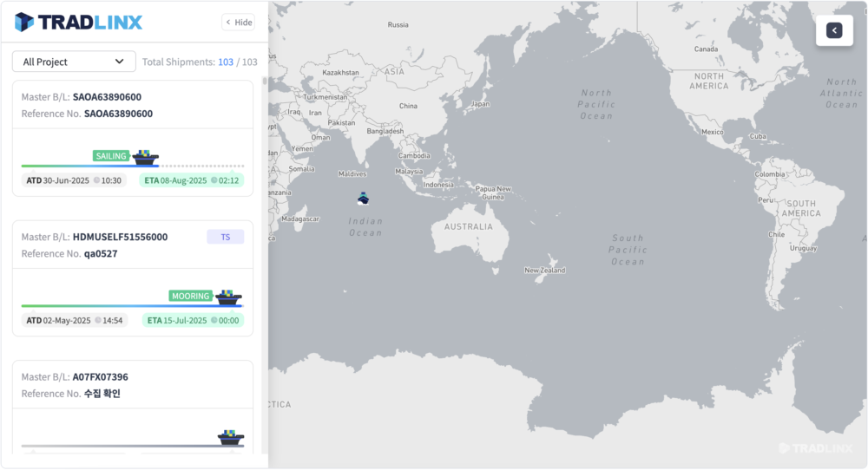
Task: Click ETA 15-Jul-2025 00:00 label
Action: 193,320
